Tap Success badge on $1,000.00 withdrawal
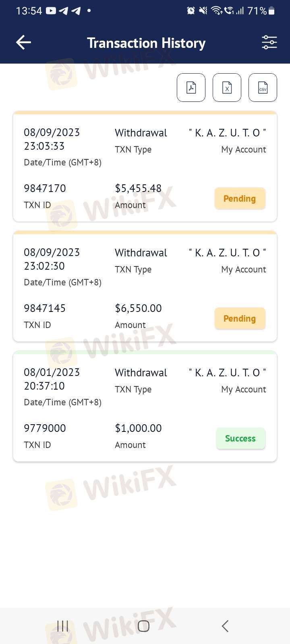 pyautogui.click(x=240, y=438)
